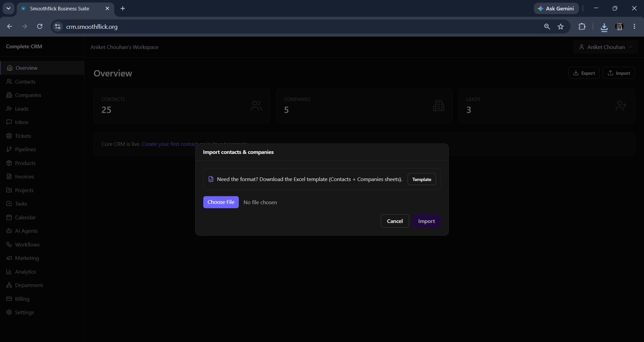Open the Chrome three-dot menu
Image resolution: width=644 pixels, height=342 pixels.
coord(634,26)
